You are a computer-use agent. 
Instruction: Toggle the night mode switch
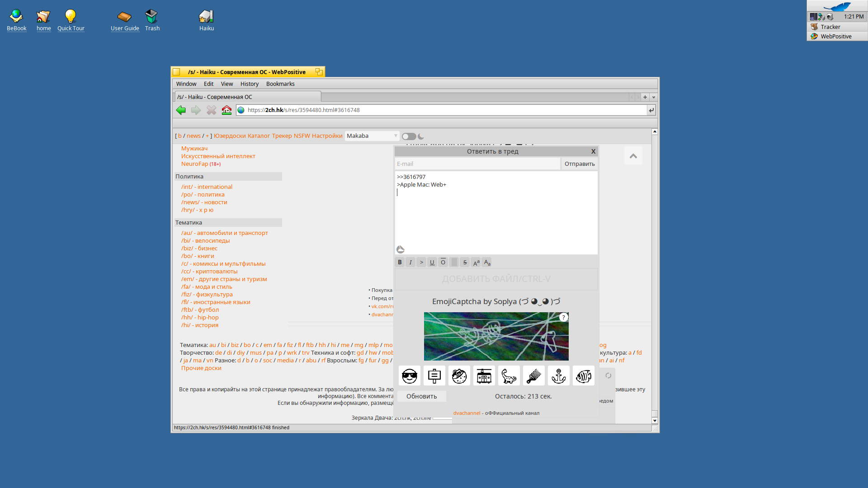[x=409, y=136]
